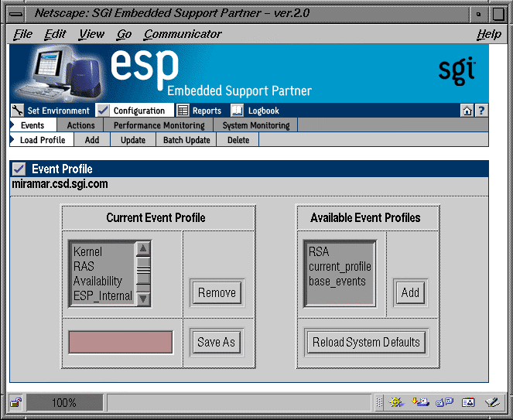The image size is (513, 420).
Task: Open the window menu button in title bar
Action: point(16,14)
